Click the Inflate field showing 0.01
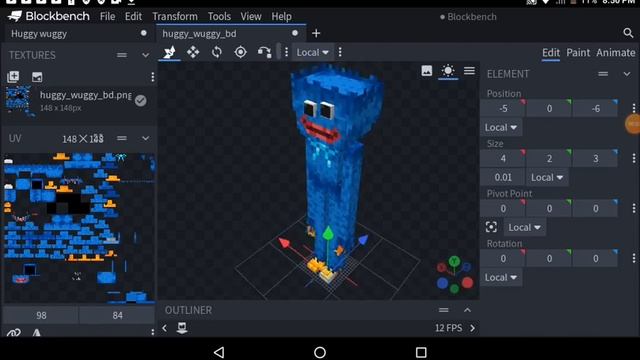This screenshot has height=360, width=640. pos(502,177)
